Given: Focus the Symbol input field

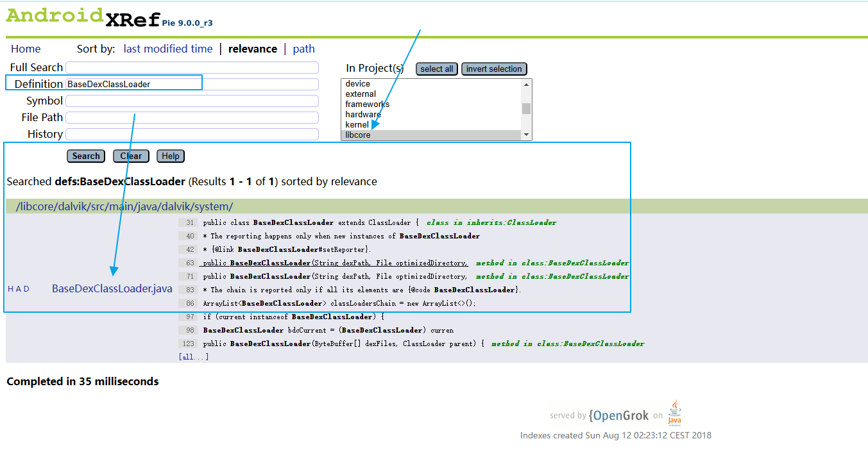Looking at the screenshot, I should click(192, 101).
